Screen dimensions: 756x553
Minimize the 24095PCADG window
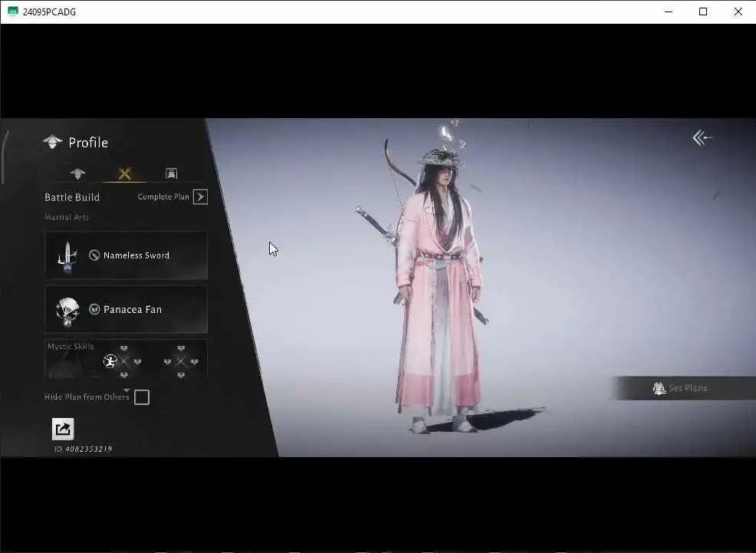click(669, 12)
